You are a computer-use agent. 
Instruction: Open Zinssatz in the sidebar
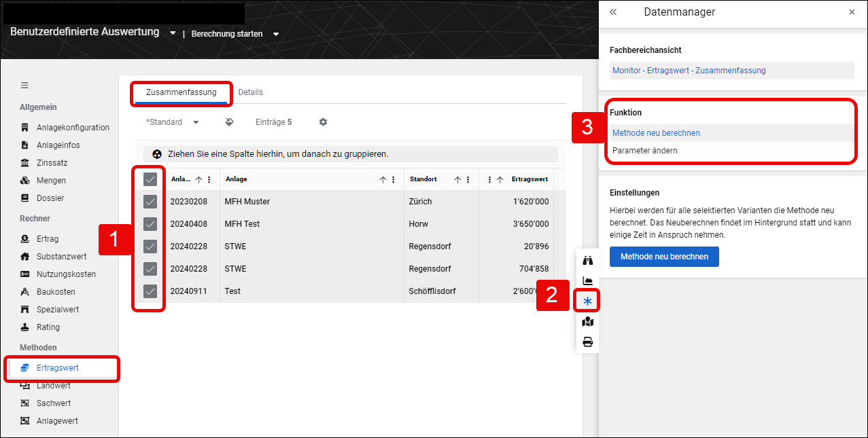click(x=44, y=163)
